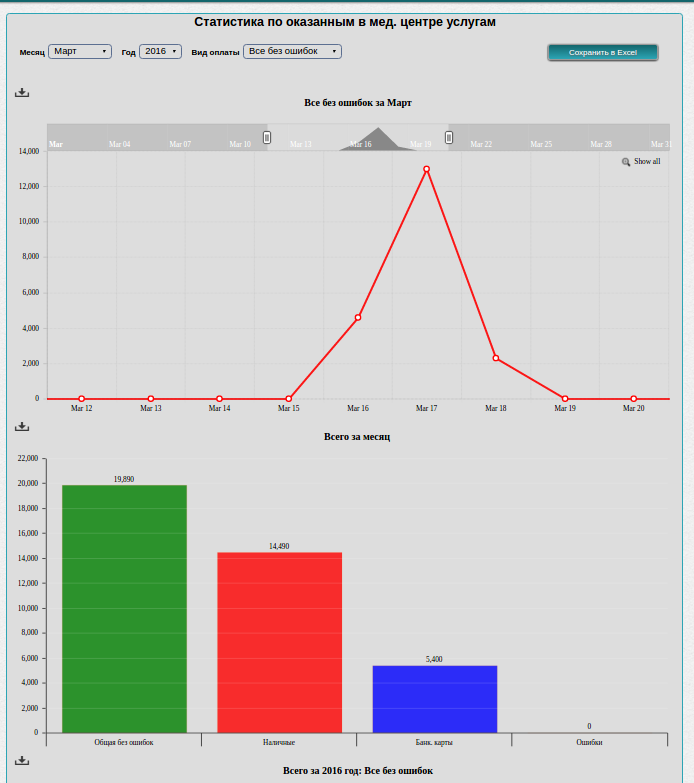This screenshot has height=783, width=694.
Task: Select the Mar 16 data point on line
Action: [x=358, y=317]
